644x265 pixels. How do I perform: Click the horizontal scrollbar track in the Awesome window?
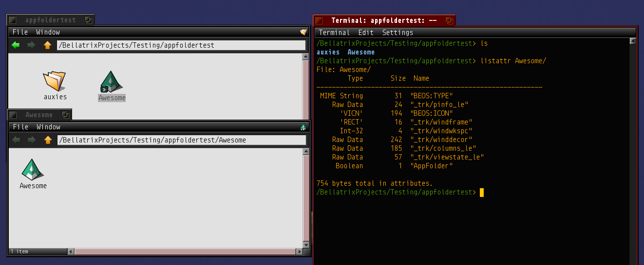pos(185,251)
